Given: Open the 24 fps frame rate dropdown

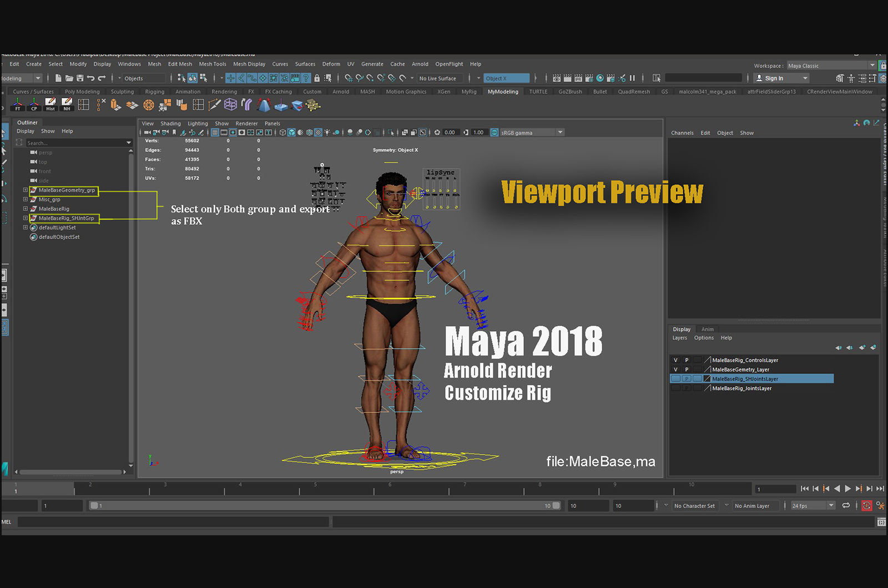Looking at the screenshot, I should pos(813,505).
